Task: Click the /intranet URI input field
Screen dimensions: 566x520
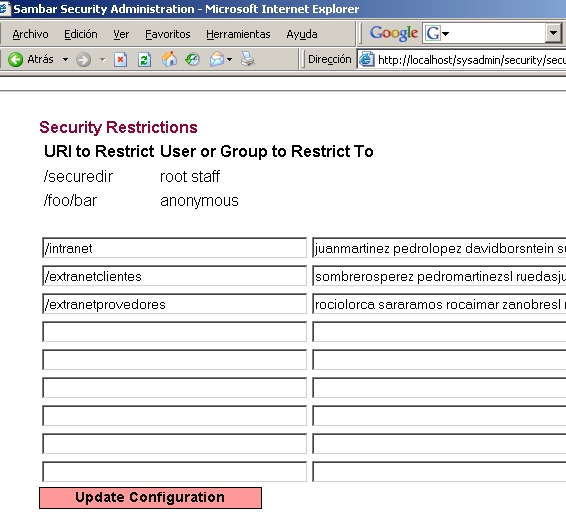Action: click(174, 248)
